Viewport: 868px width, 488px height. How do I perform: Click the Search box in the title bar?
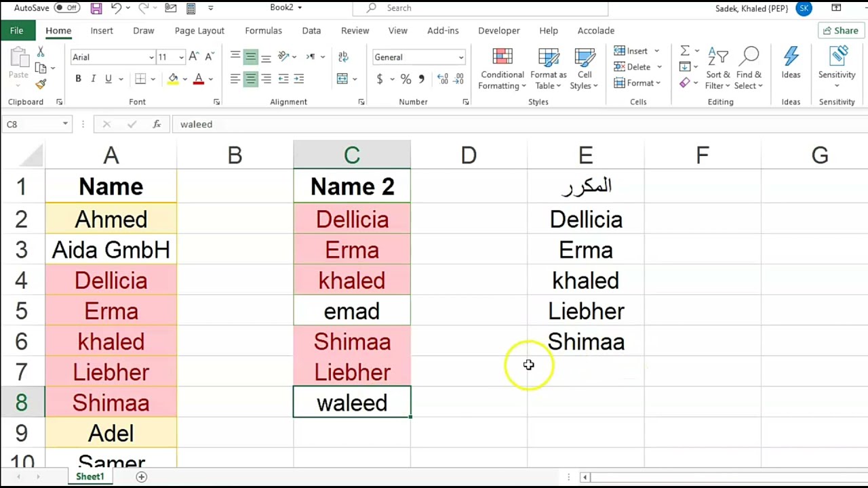[480, 8]
